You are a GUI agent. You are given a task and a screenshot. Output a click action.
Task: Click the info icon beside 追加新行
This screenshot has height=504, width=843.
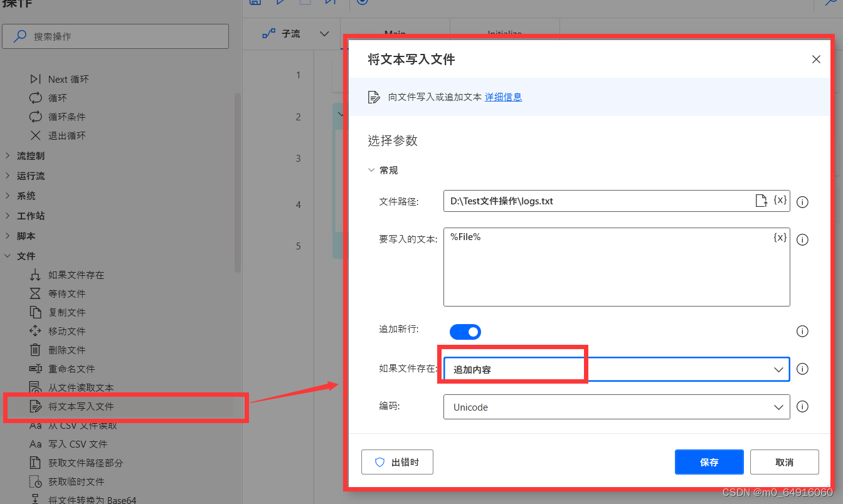pyautogui.click(x=802, y=332)
